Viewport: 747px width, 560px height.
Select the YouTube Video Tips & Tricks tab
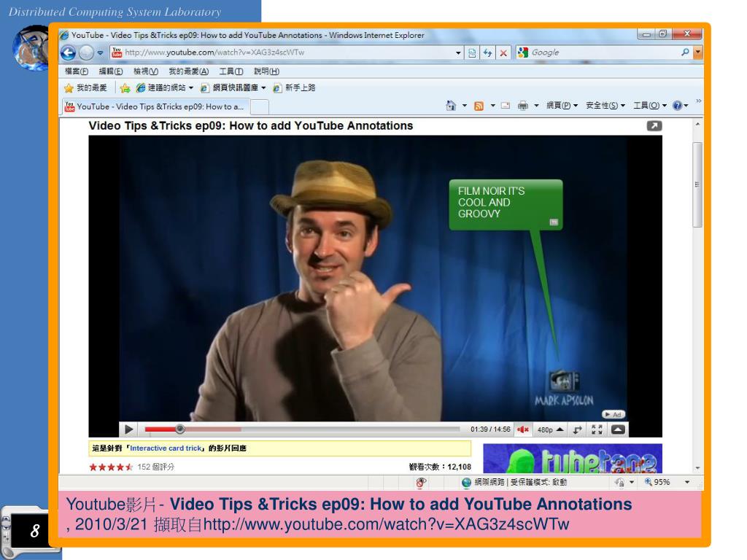pyautogui.click(x=156, y=106)
